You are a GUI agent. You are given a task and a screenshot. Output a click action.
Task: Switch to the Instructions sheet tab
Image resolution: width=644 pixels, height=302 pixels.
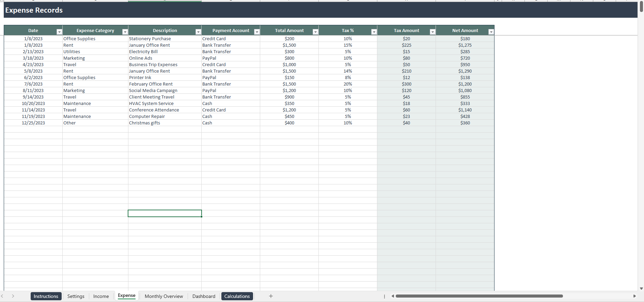[x=46, y=296]
